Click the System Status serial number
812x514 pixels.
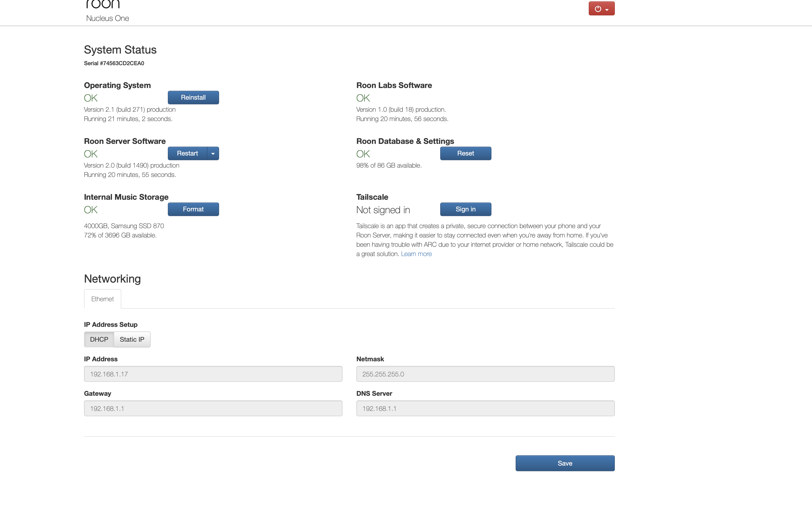click(x=114, y=63)
